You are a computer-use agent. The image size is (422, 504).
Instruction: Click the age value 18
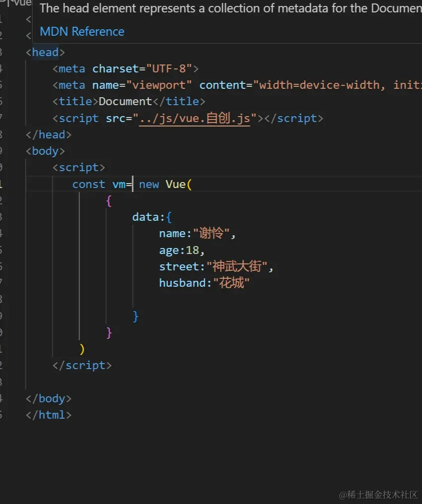(x=192, y=250)
